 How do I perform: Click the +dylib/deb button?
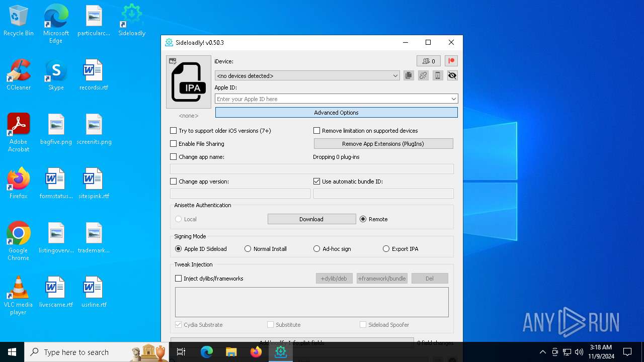[334, 279]
